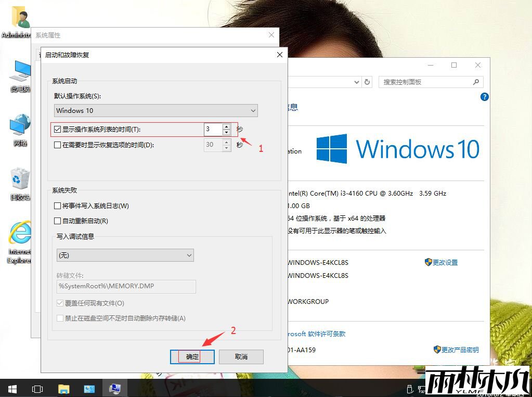
Task: Open the 更改设置 link
Action: 445,262
